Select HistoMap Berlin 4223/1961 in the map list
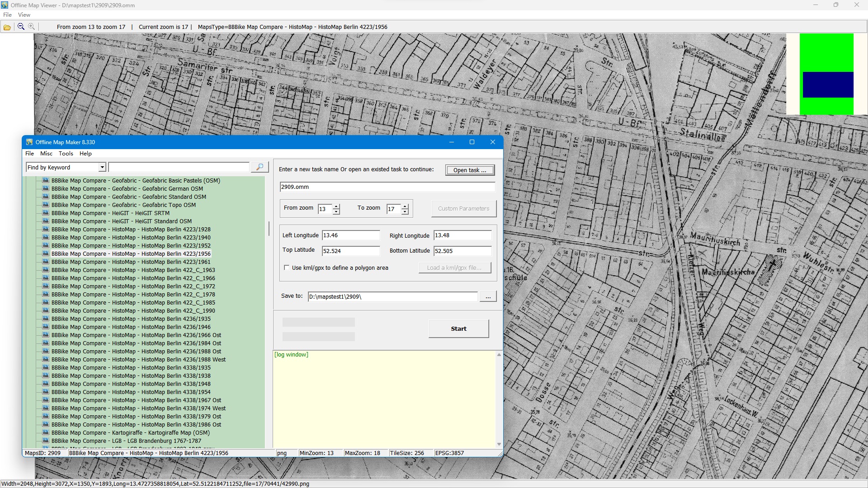 (131, 262)
